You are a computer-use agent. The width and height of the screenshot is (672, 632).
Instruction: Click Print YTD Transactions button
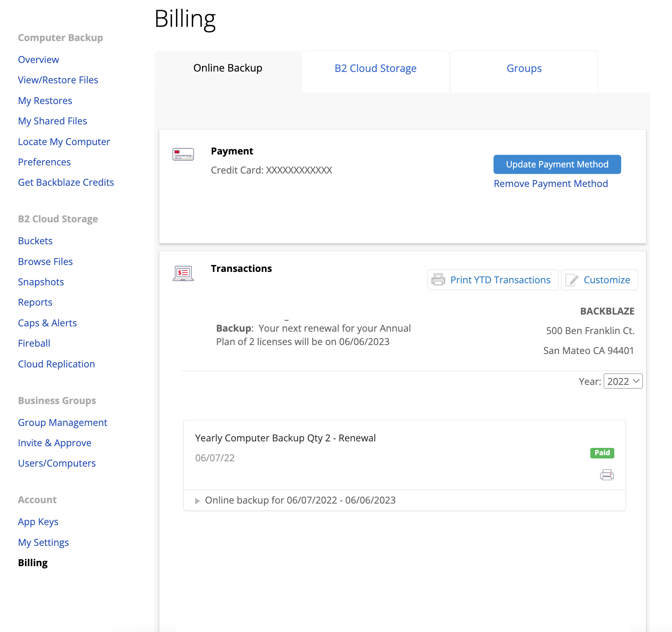pyautogui.click(x=493, y=280)
